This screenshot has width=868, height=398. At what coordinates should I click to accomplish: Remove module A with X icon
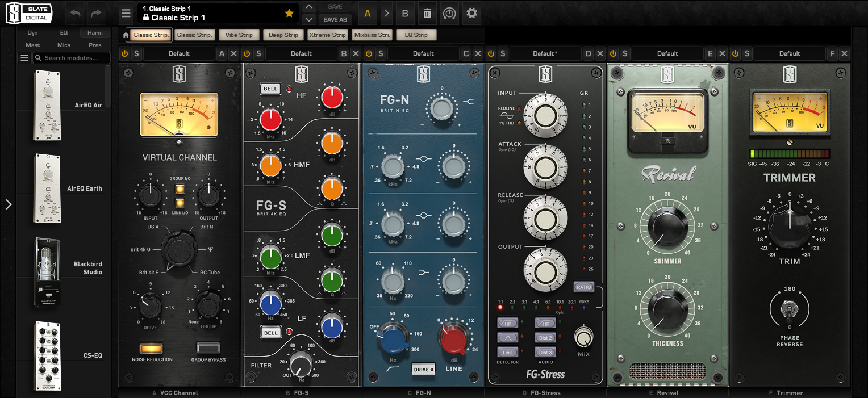[233, 53]
